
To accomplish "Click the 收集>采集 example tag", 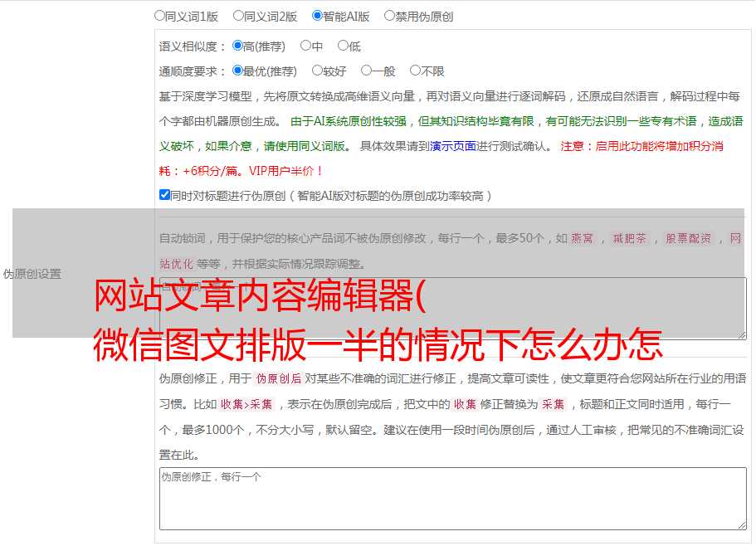I will tap(246, 404).
